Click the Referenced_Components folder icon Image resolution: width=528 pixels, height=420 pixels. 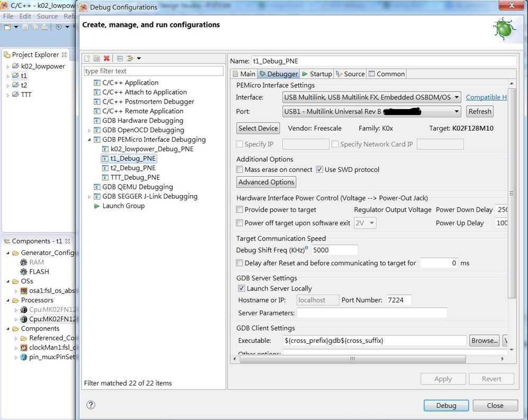click(x=24, y=338)
